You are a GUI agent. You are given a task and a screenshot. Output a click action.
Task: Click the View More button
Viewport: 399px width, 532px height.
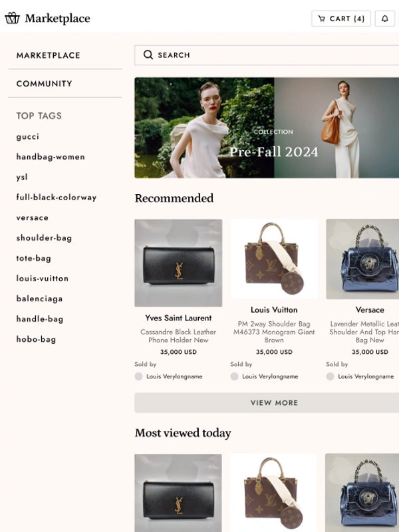(267, 403)
